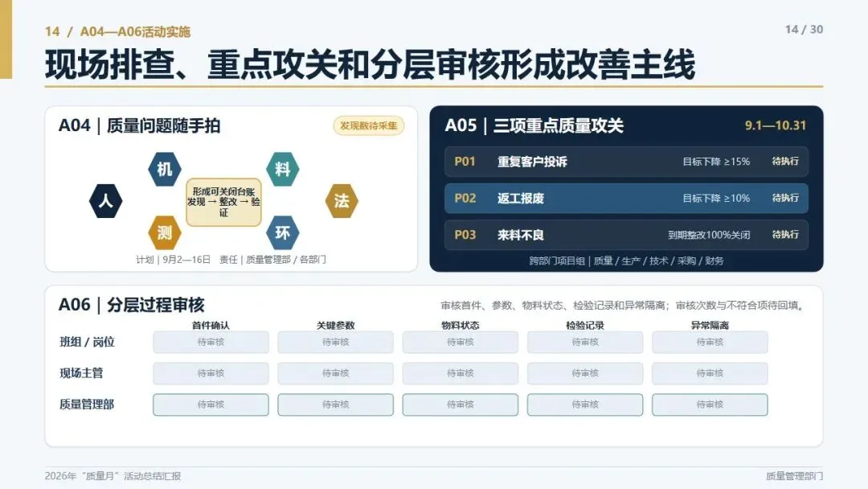Click 待执行 status in P02 row
Image resolution: width=868 pixels, height=489 pixels.
(785, 198)
